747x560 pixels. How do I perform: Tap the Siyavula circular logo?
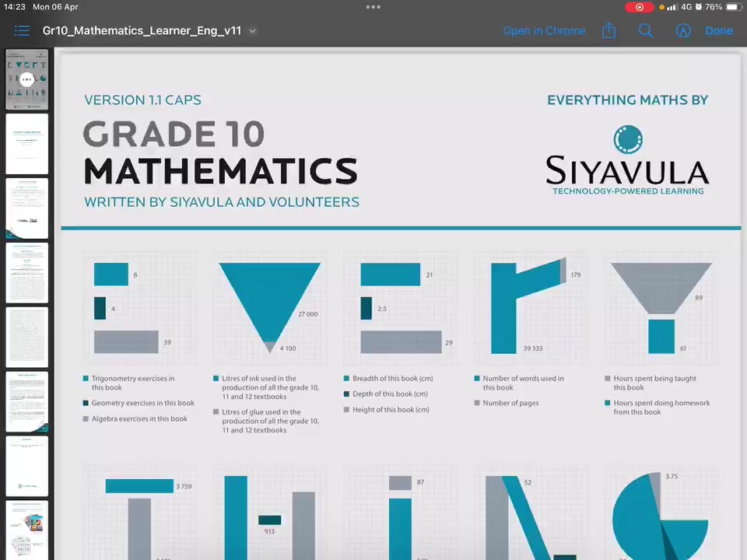tap(627, 139)
